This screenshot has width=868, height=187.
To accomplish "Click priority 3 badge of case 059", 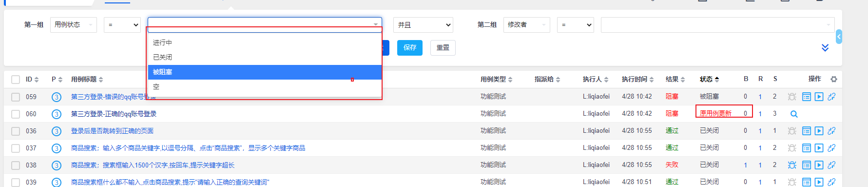I will [57, 97].
